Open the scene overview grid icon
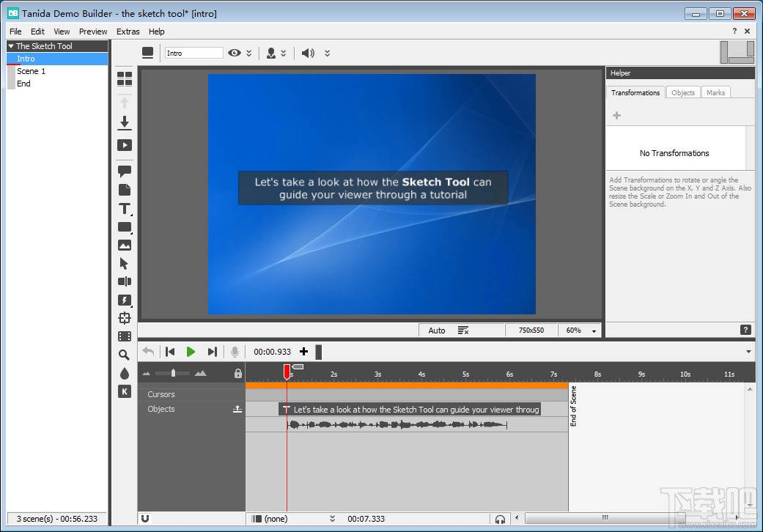 (125, 79)
